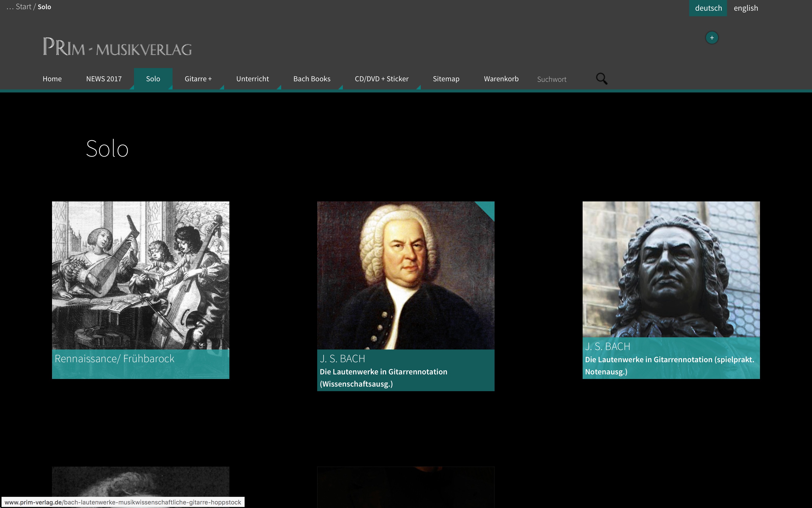Image resolution: width=812 pixels, height=508 pixels.
Task: Click the Start breadcrumb link
Action: [x=24, y=7]
